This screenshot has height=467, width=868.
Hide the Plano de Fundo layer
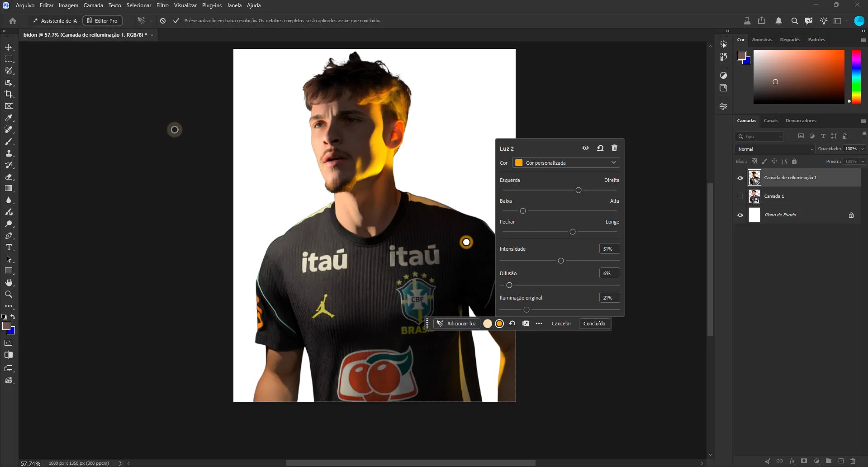coord(740,215)
